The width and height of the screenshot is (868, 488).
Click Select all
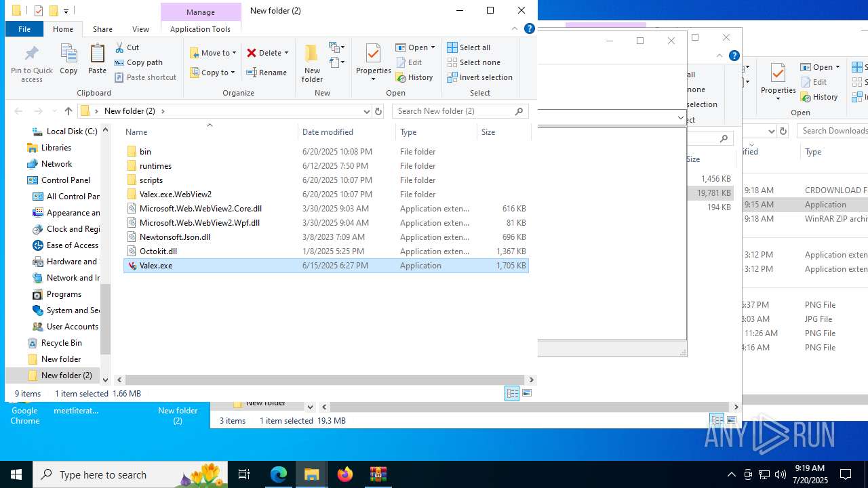click(x=469, y=47)
